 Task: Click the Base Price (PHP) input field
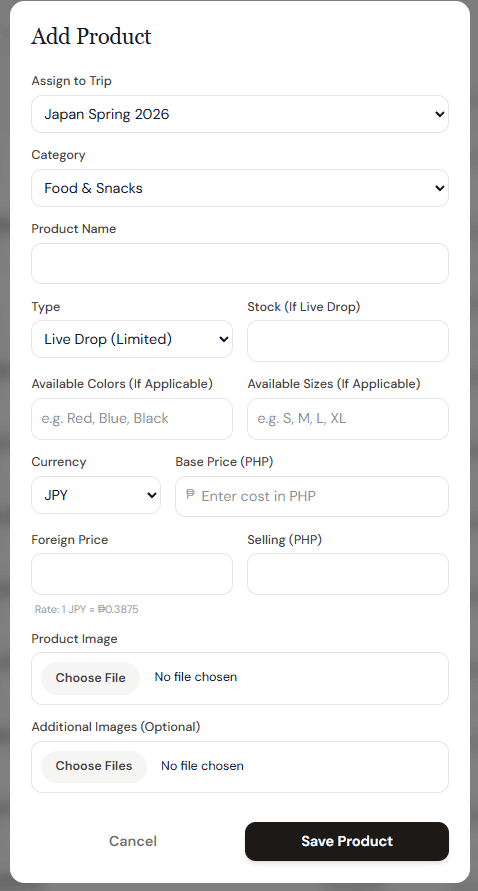[x=312, y=497]
